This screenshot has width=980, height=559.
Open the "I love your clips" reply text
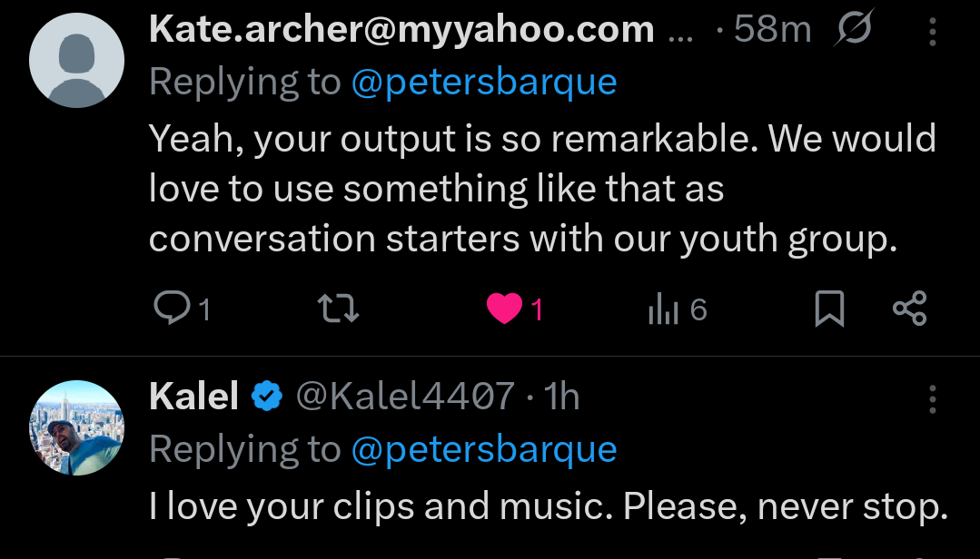(x=548, y=506)
